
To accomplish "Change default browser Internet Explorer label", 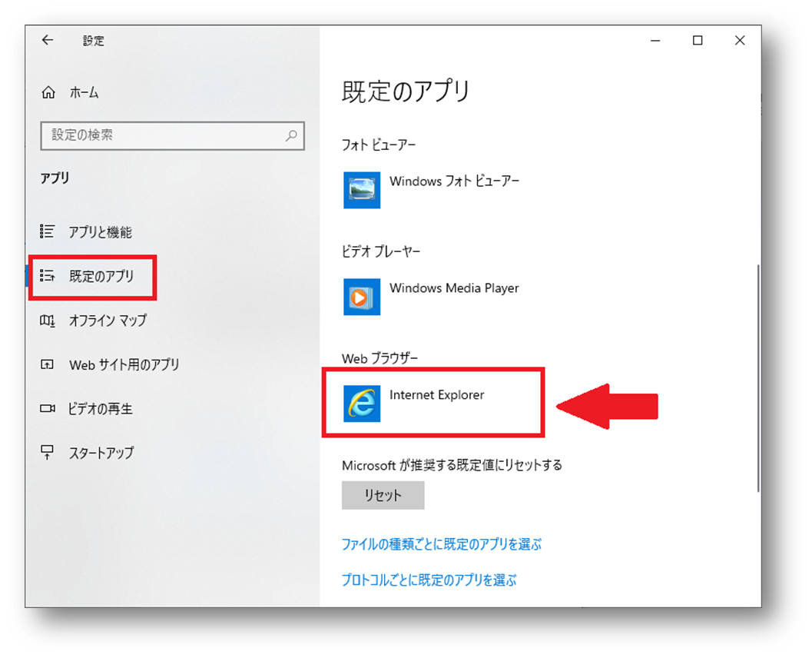I will coord(436,395).
